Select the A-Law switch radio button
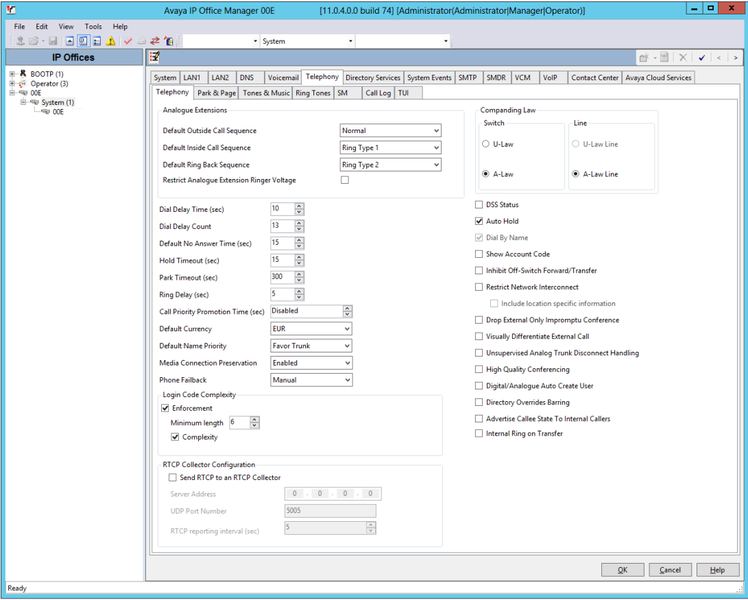 486,174
